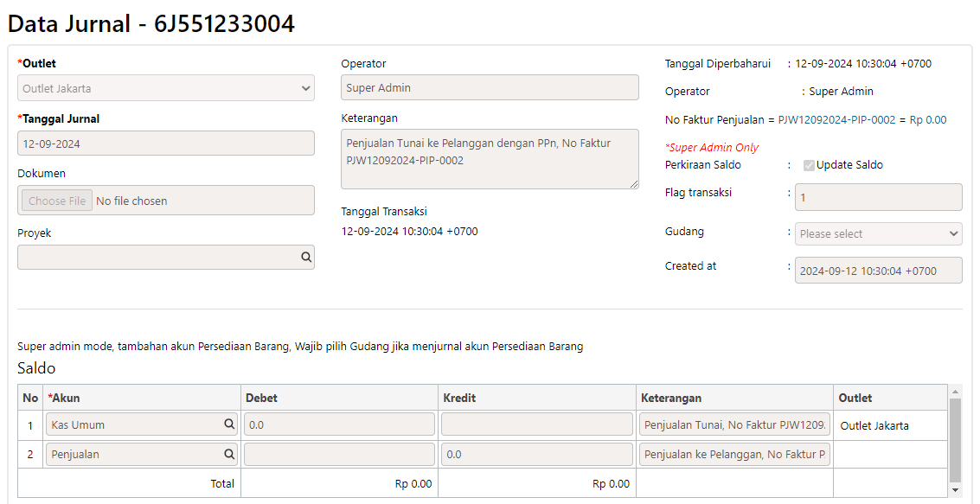Click search icon in Proyek field
This screenshot has height=504, width=980.
[306, 257]
